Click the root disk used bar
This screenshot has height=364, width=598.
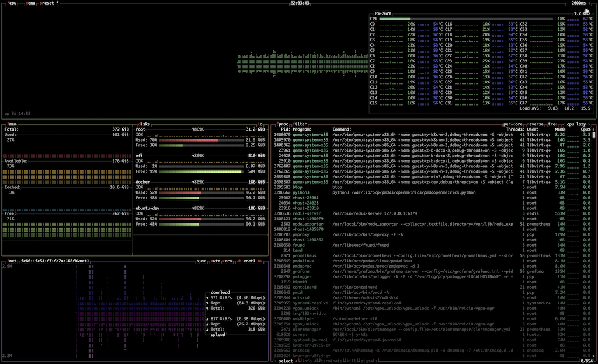coord(201,140)
